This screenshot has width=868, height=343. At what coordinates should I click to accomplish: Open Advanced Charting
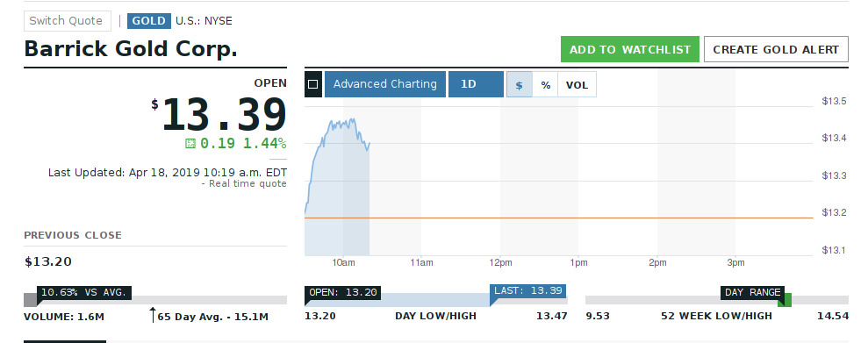(x=385, y=84)
